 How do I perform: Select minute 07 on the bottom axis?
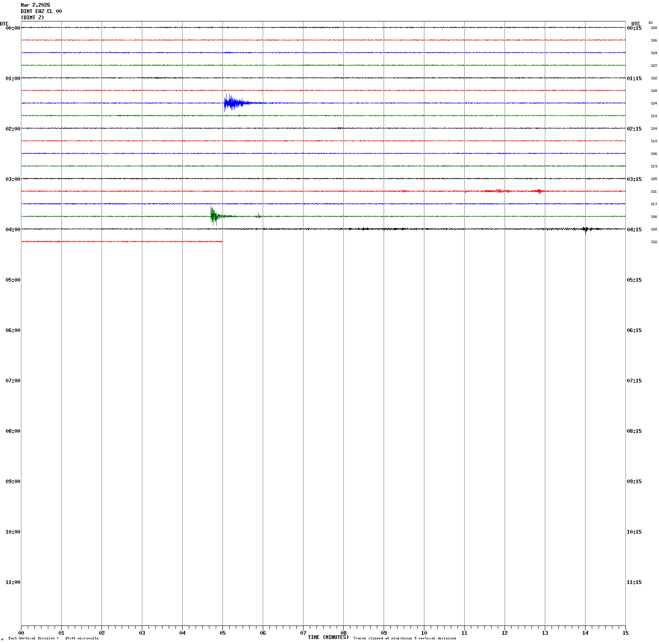pyautogui.click(x=303, y=633)
